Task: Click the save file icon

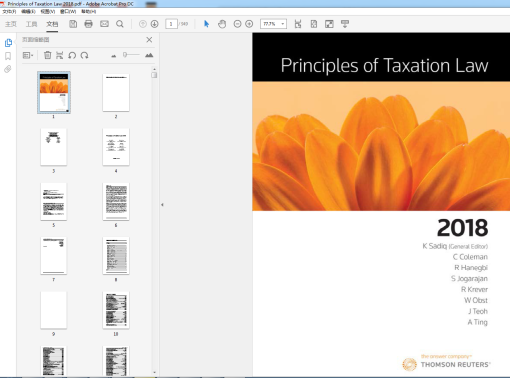Action: point(73,24)
